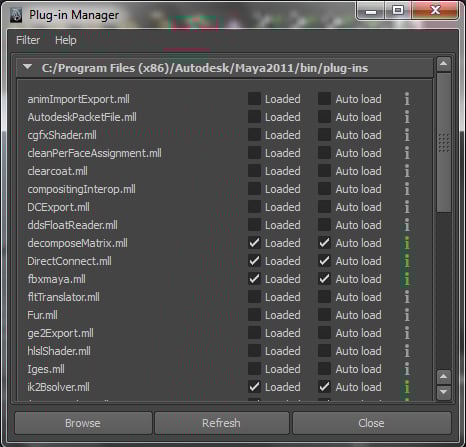Click the Refresh button

click(x=221, y=423)
